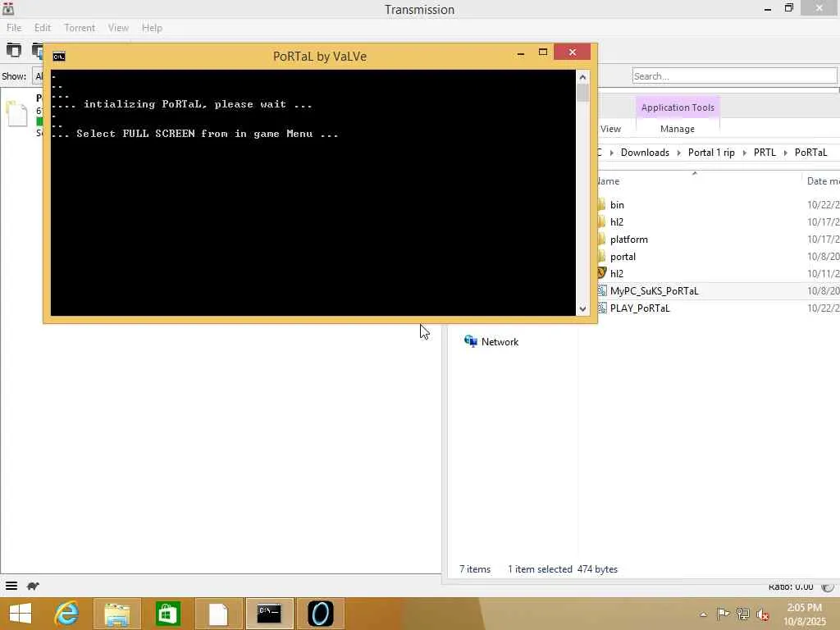Open the Help menu in Transmission

(x=152, y=28)
